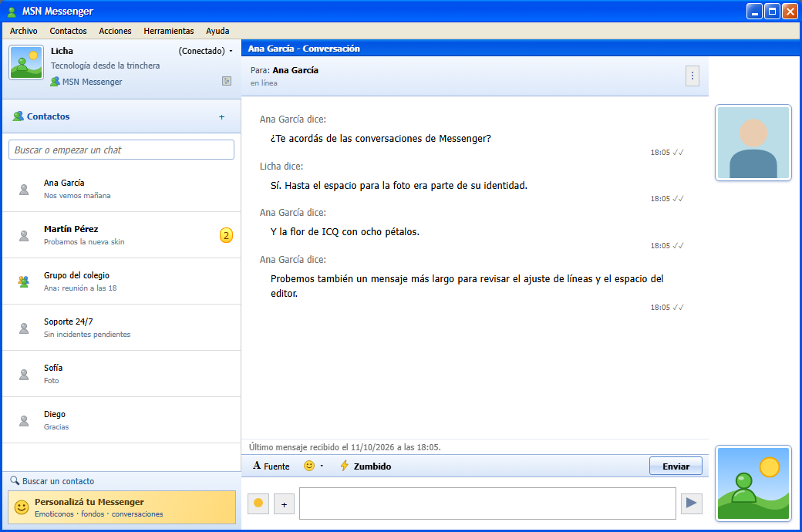Screen dimensions: 802x532
Task: Click your own display picture beside the editor
Action: pos(753,483)
